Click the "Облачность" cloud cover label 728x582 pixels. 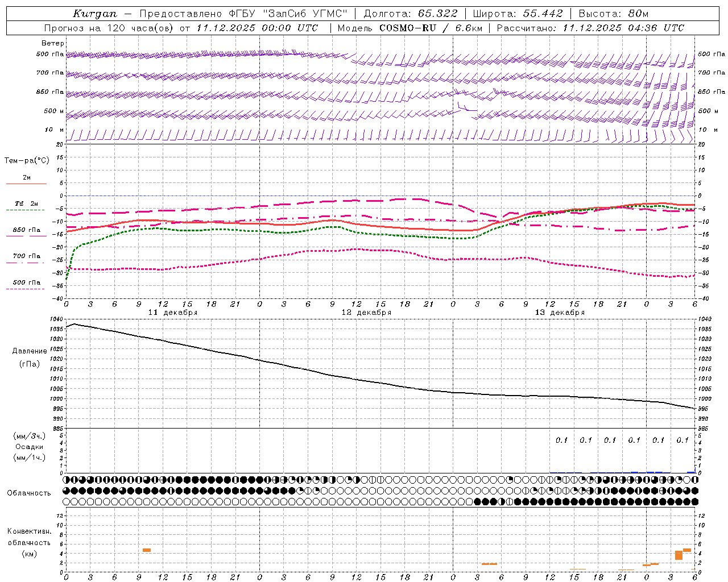[29, 493]
